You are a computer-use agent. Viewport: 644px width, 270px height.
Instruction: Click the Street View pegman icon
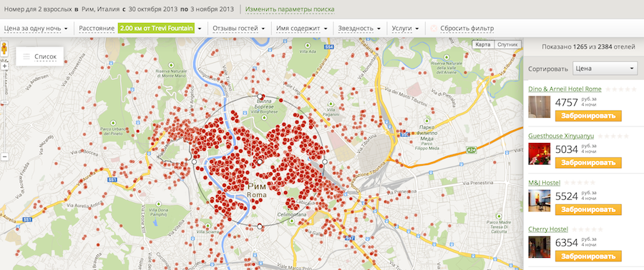tap(4, 48)
